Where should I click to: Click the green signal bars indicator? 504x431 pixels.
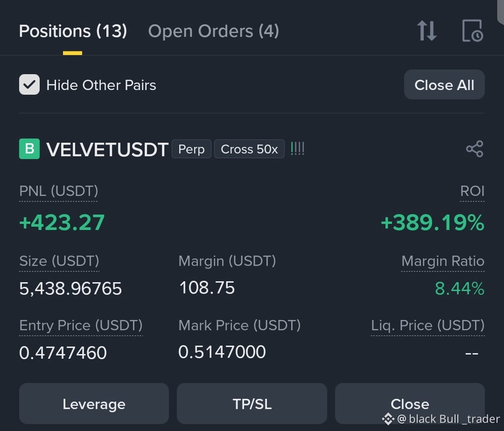click(297, 149)
